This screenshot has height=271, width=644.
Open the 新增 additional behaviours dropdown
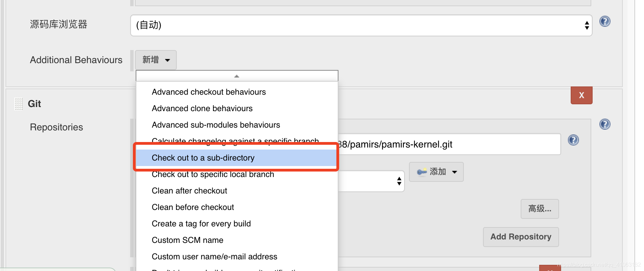(156, 60)
